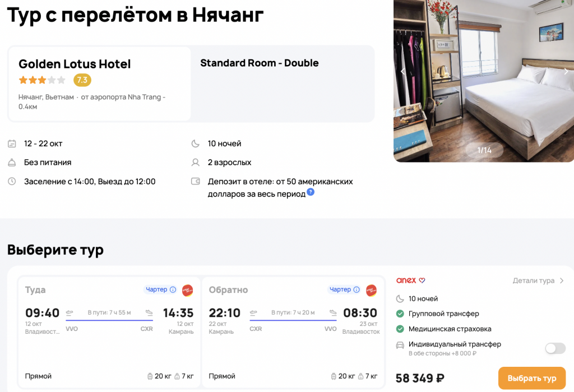The image size is (574, 392).
Task: Click the airline logo on the Обратно flight
Action: [371, 290]
